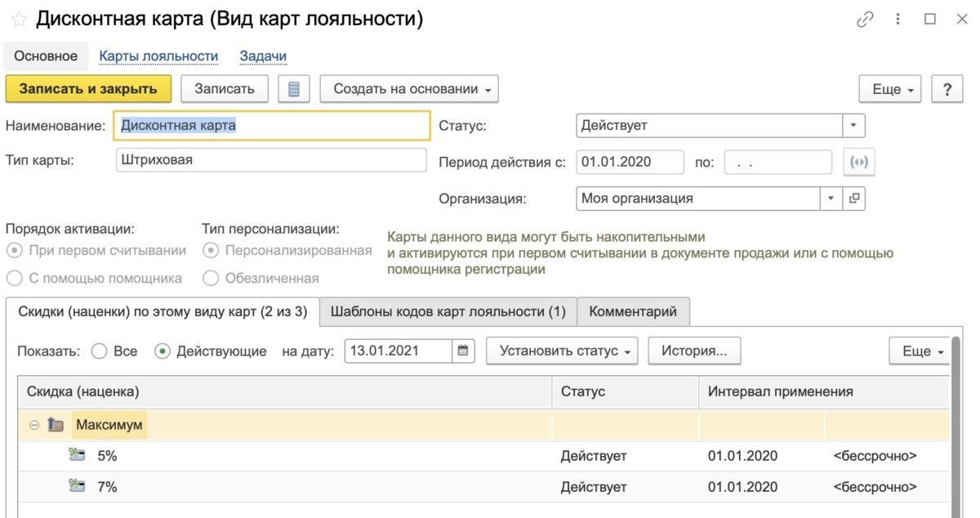The height and width of the screenshot is (518, 980).
Task: Click the 5% discount icon in the list
Action: 78,455
